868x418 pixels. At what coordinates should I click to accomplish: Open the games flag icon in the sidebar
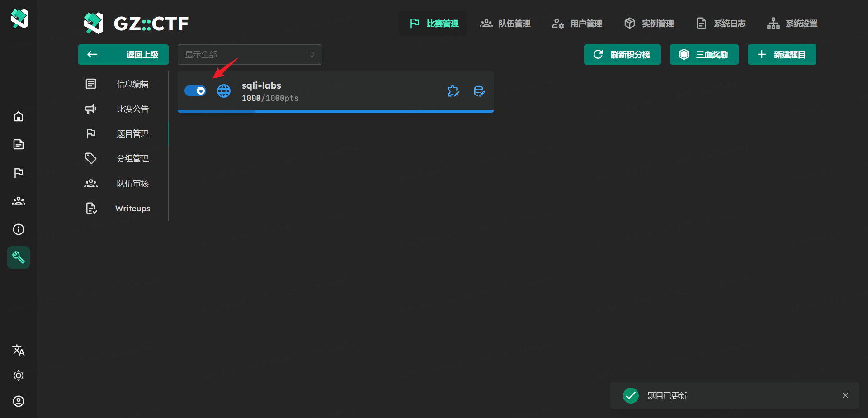click(19, 173)
